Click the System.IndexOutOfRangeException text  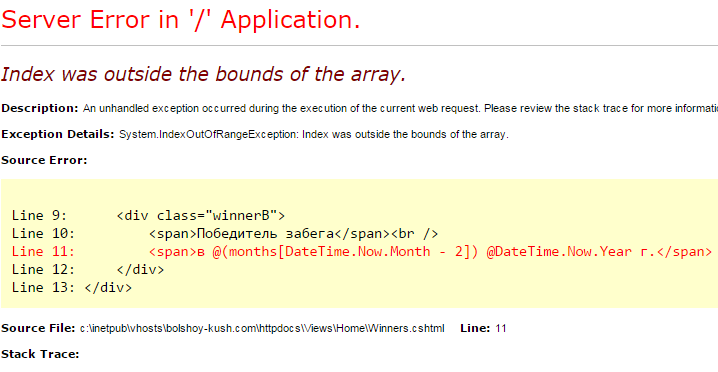click(314, 135)
